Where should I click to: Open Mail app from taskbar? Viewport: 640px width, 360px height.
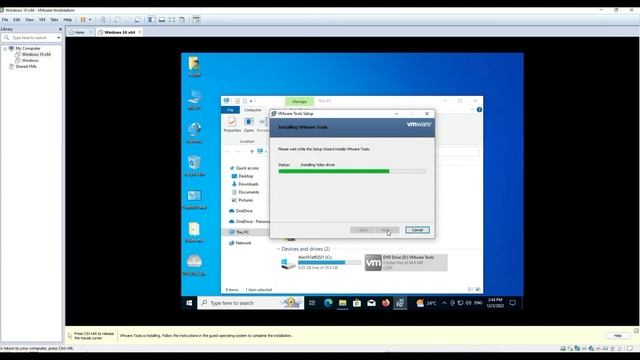click(x=371, y=303)
